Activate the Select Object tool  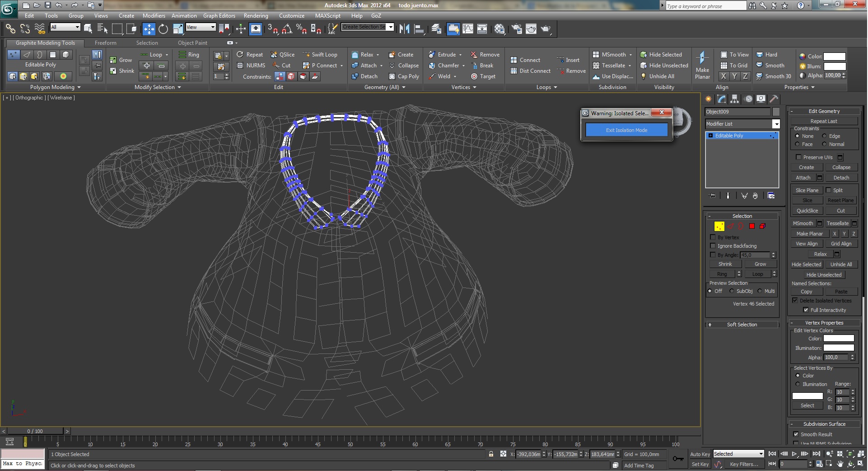point(88,29)
